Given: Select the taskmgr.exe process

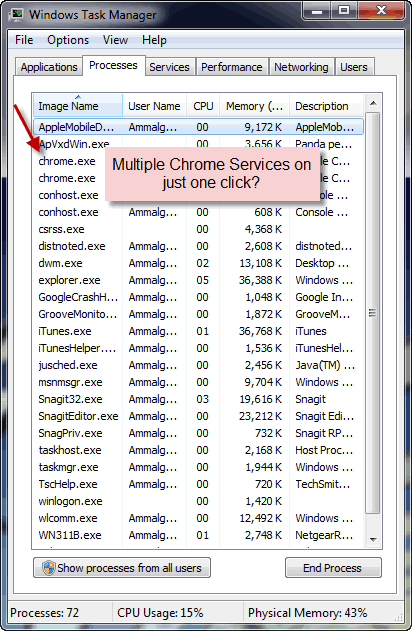Looking at the screenshot, I should pos(199,467).
